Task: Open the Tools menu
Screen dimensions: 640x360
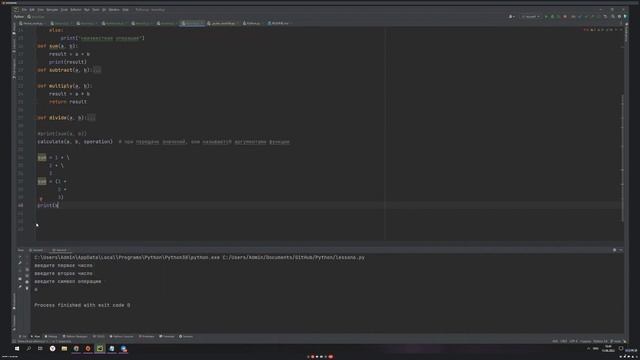Action: point(96,9)
